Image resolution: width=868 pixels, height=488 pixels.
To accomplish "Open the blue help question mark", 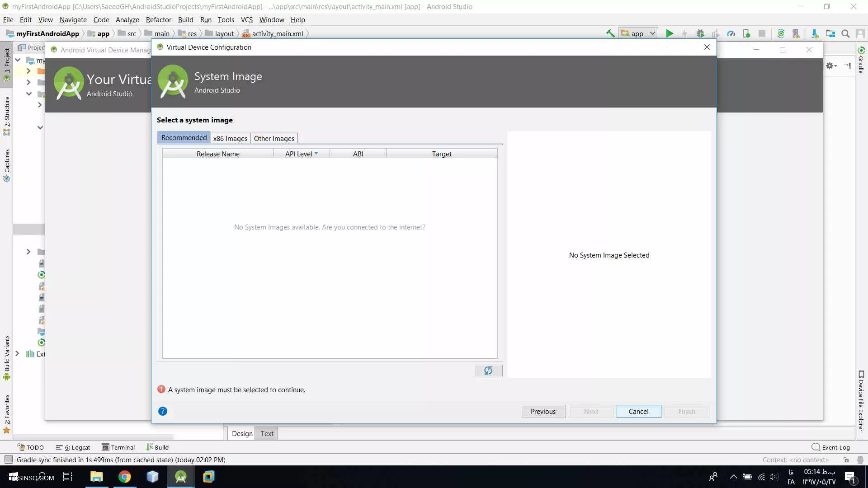I will point(163,411).
